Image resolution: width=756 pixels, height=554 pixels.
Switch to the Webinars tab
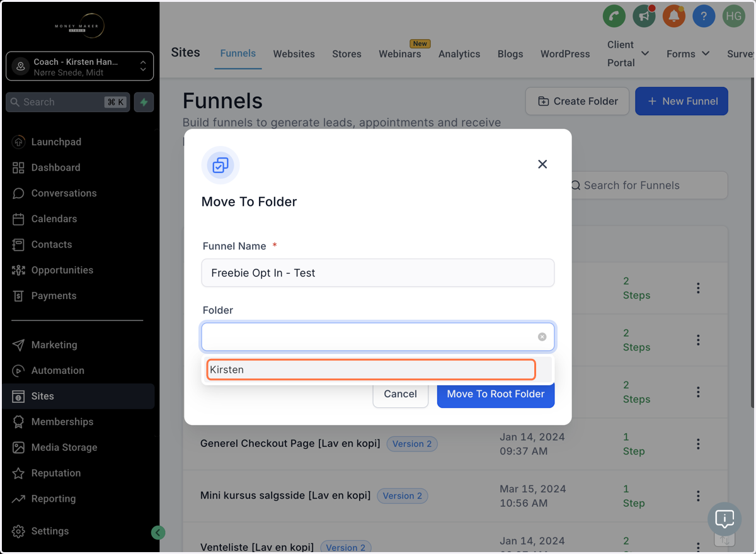[x=399, y=54]
